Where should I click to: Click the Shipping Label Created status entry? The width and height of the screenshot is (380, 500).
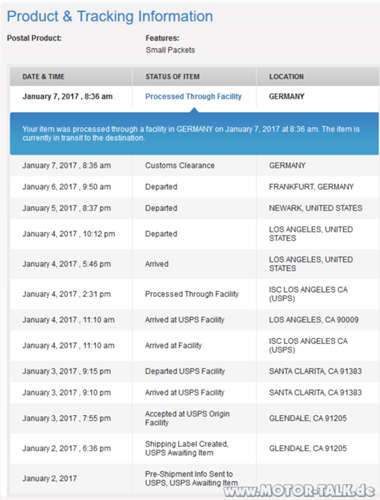pyautogui.click(x=187, y=448)
